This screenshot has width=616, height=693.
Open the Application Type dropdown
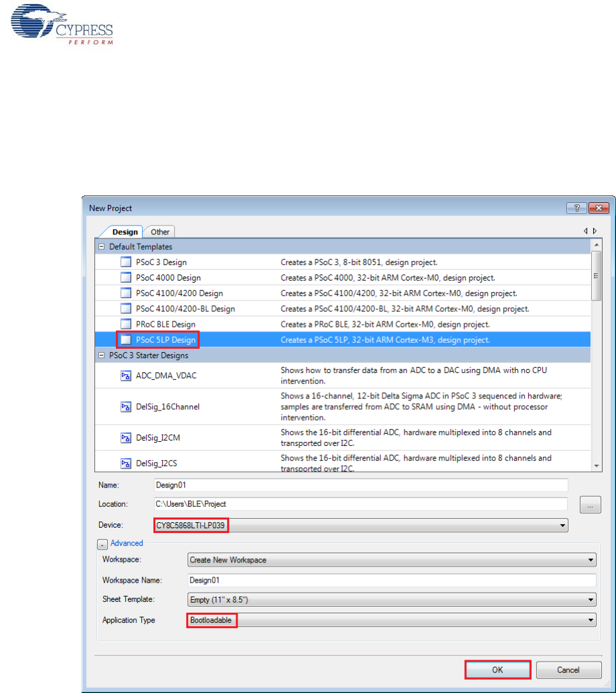[591, 620]
